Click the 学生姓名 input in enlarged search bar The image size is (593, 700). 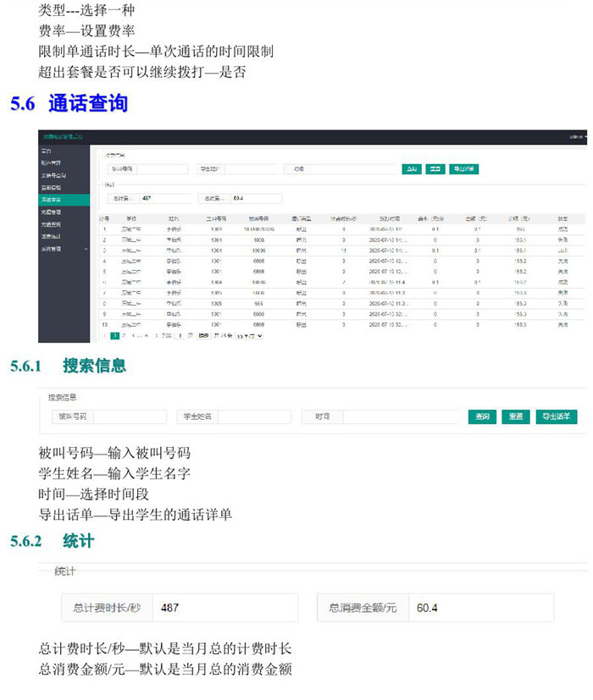click(254, 416)
